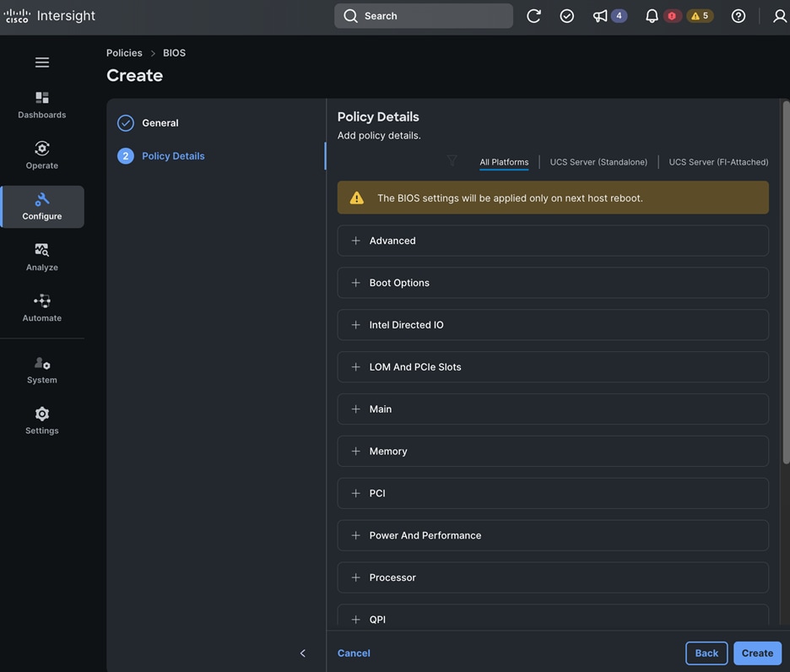
Task: Click the announcements count badge 4
Action: click(x=619, y=16)
